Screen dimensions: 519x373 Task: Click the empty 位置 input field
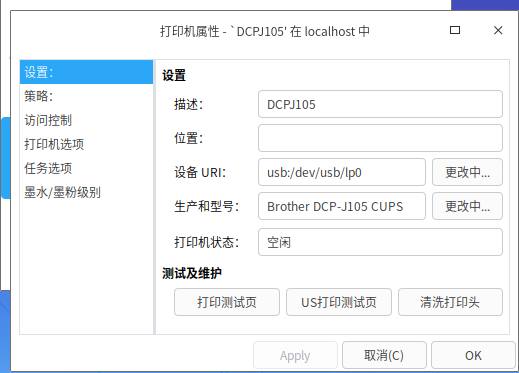coord(380,138)
